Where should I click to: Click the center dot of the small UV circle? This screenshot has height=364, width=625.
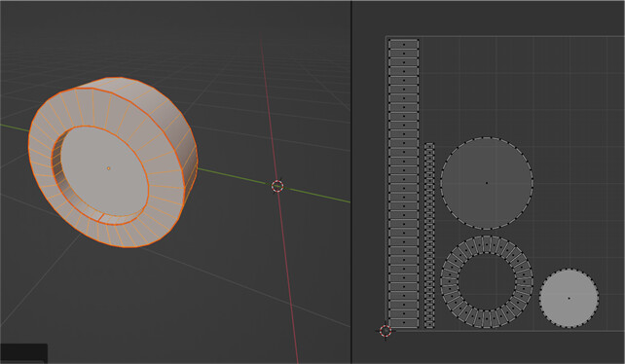[569, 298]
